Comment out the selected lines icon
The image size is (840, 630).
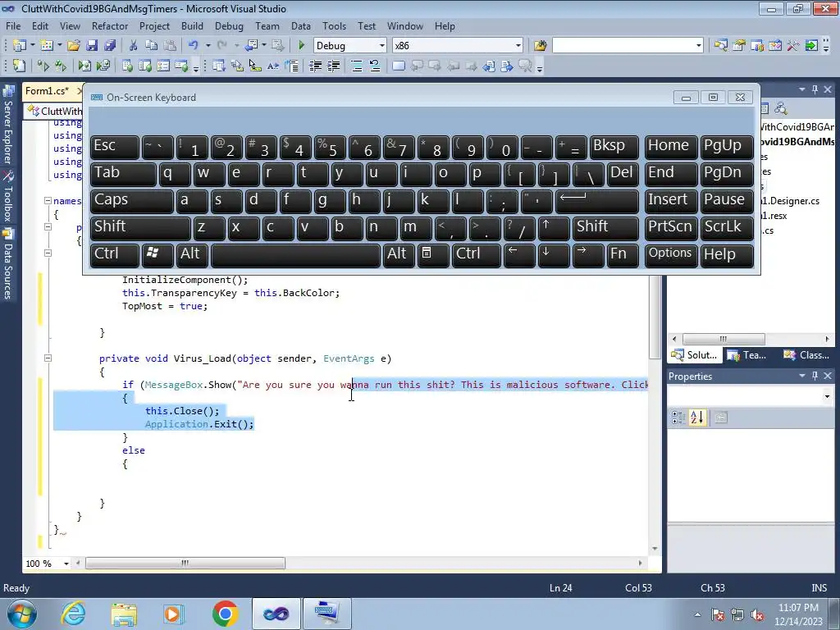356,66
